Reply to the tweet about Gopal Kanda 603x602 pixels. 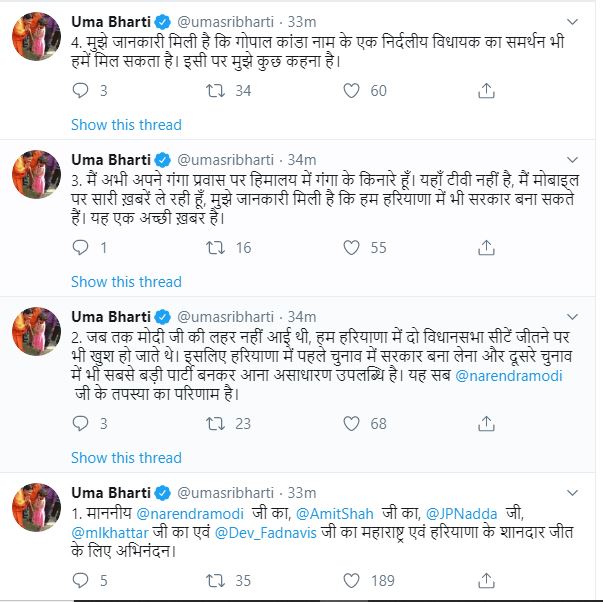[80, 91]
